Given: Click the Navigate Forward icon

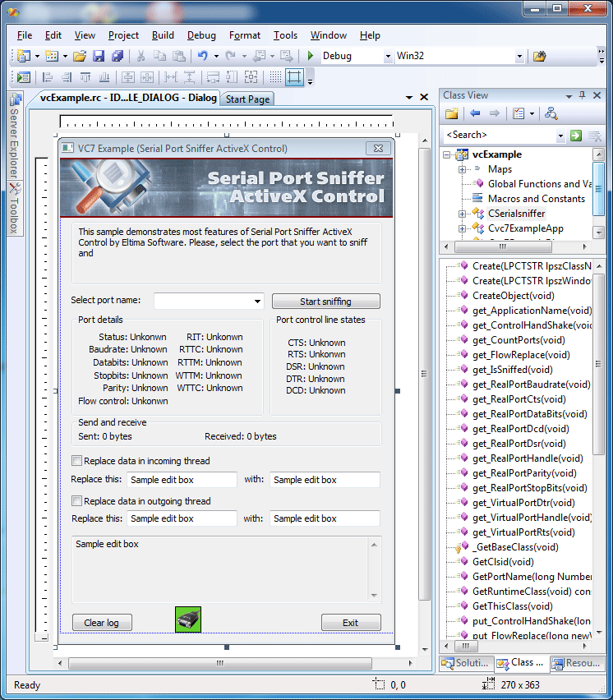Looking at the screenshot, I should click(286, 56).
